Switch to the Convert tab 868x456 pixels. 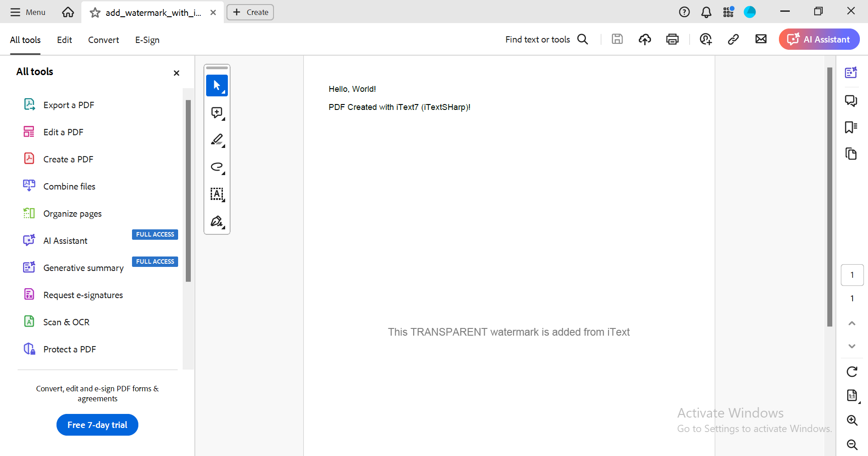[x=104, y=40]
